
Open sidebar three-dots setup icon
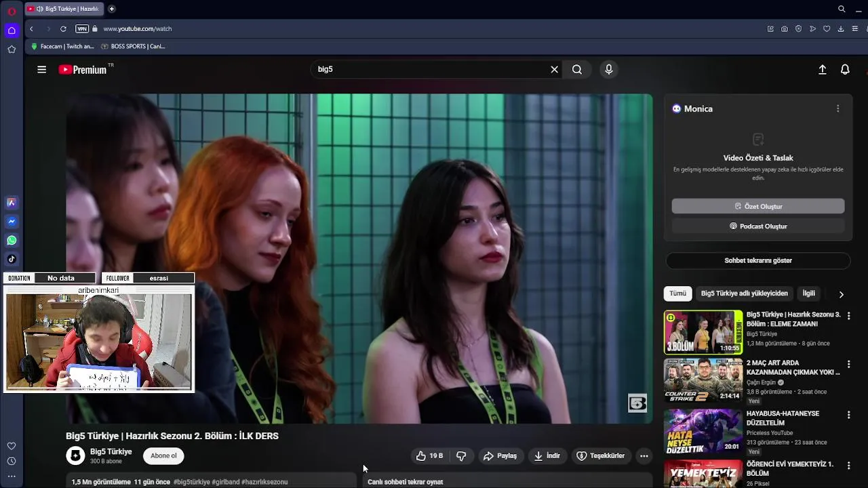pyautogui.click(x=12, y=476)
